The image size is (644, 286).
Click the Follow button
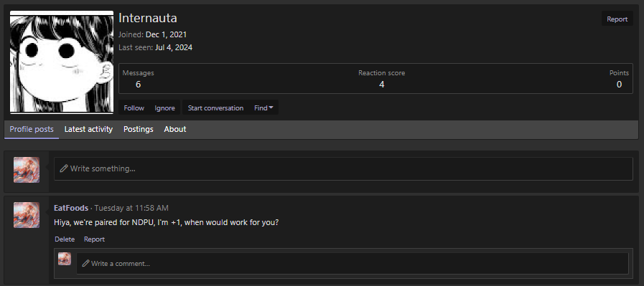pyautogui.click(x=134, y=108)
